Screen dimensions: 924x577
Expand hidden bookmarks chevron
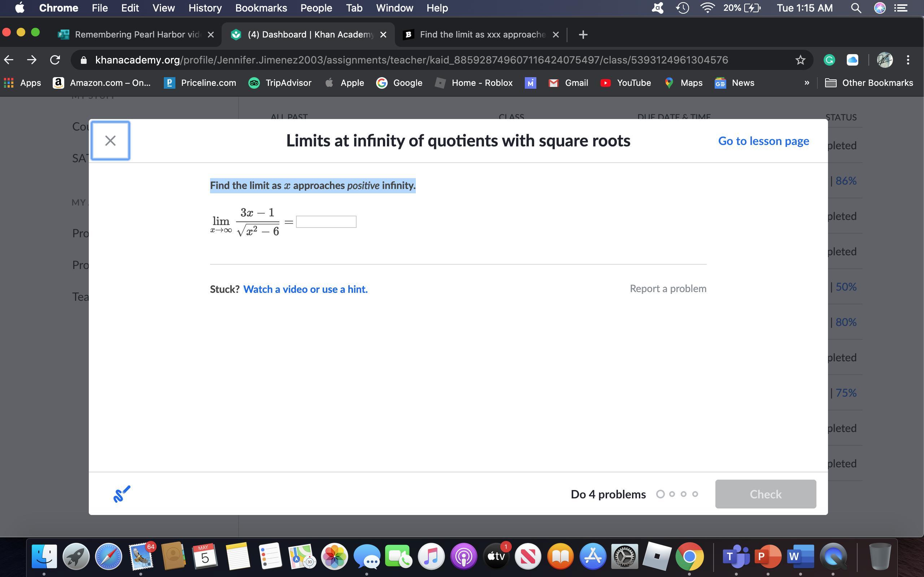806,83
